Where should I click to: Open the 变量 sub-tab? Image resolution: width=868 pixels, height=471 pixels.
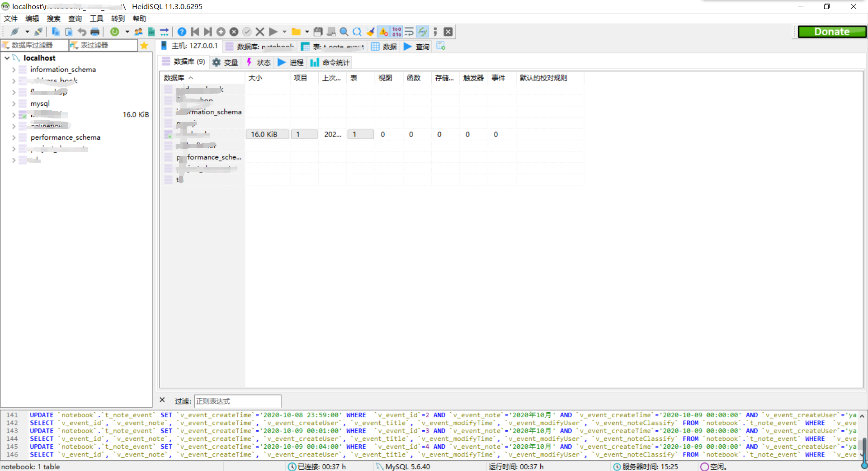click(x=225, y=62)
